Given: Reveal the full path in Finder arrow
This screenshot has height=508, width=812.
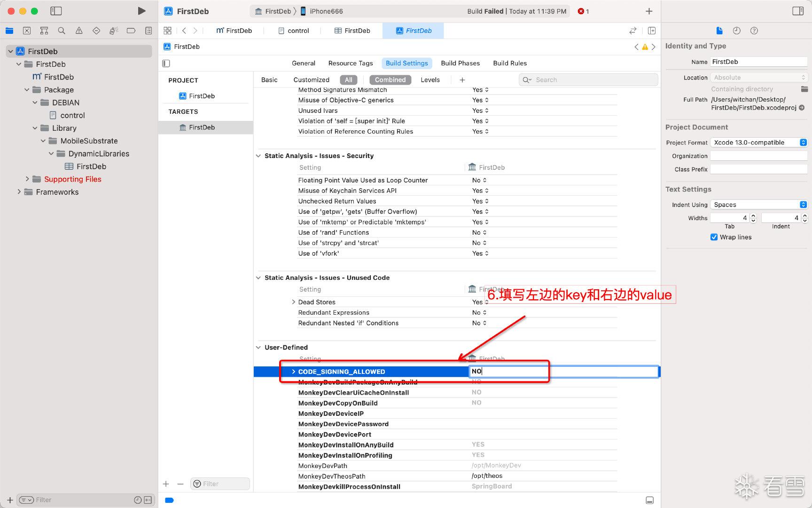Looking at the screenshot, I should tap(802, 108).
